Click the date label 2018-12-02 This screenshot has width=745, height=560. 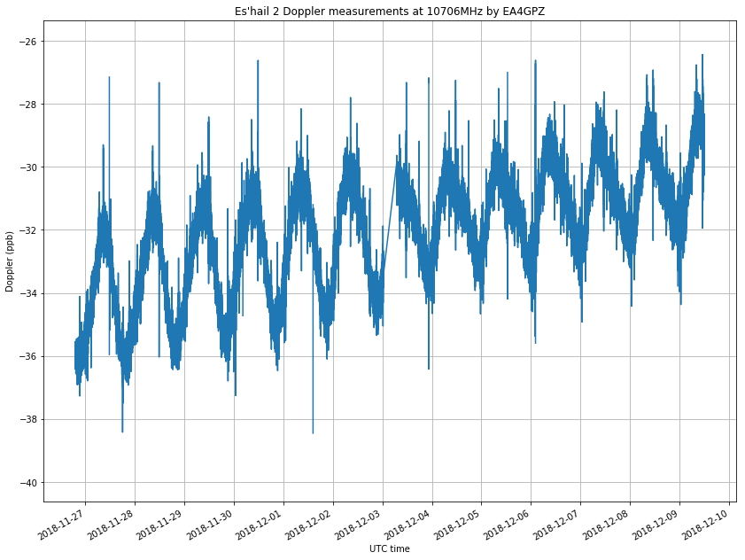[x=309, y=524]
